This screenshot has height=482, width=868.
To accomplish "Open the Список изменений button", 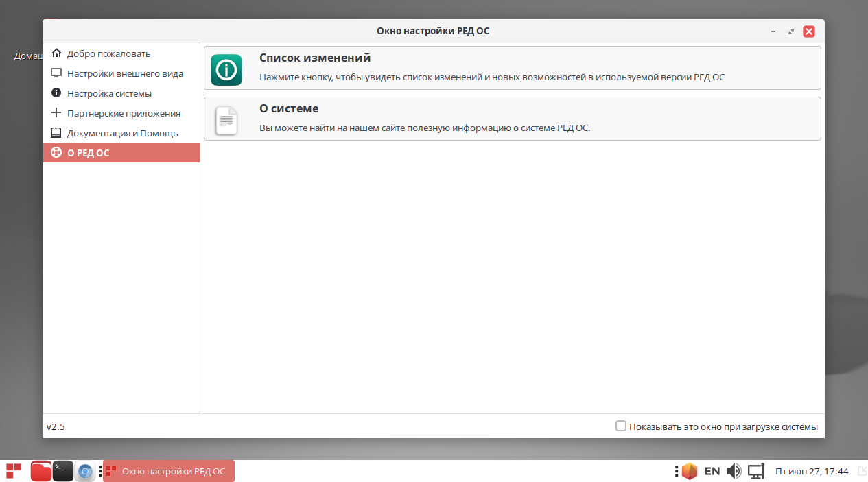I will click(x=513, y=68).
